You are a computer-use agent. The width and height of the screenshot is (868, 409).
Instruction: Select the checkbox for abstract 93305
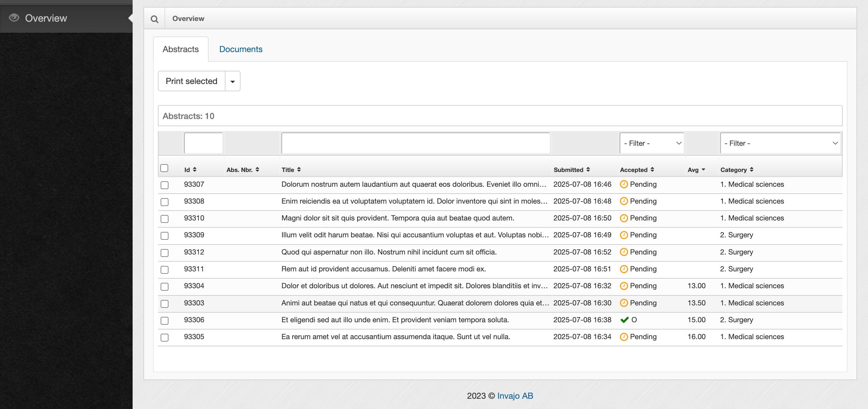tap(165, 337)
